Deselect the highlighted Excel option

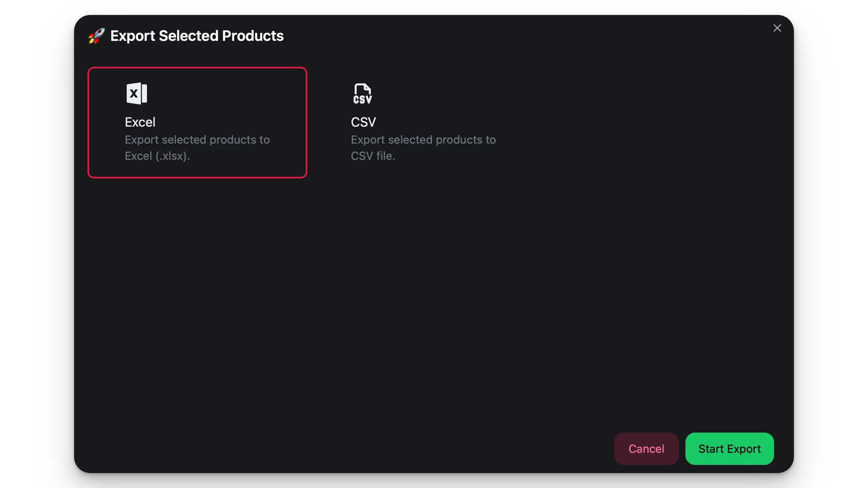(x=197, y=122)
